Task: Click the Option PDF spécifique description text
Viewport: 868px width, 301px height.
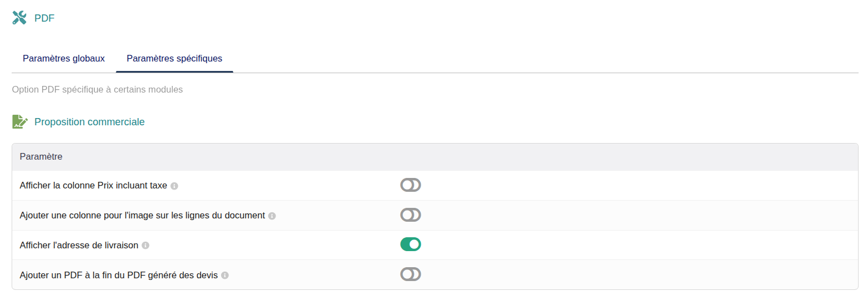Action: [x=98, y=89]
